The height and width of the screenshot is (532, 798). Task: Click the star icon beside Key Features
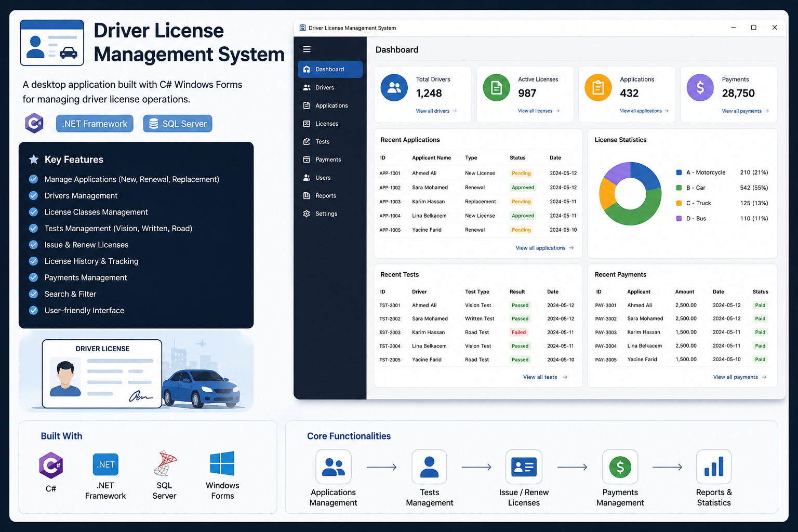[x=34, y=159]
